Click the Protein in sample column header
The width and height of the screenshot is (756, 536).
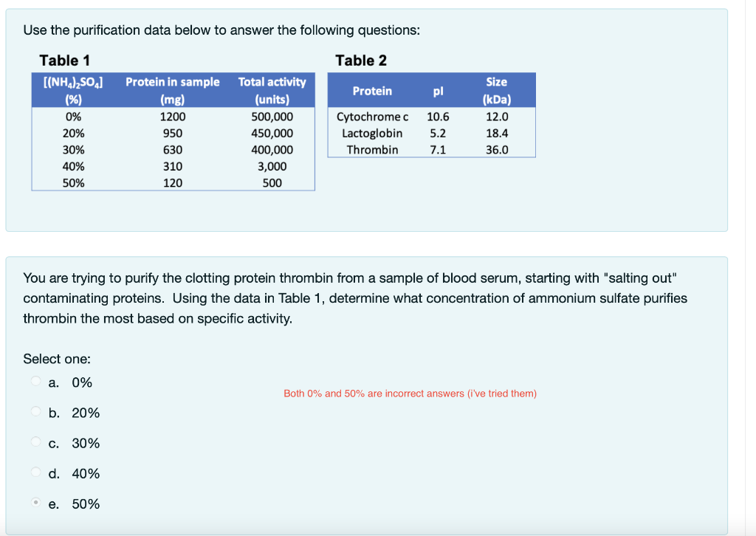pyautogui.click(x=172, y=90)
